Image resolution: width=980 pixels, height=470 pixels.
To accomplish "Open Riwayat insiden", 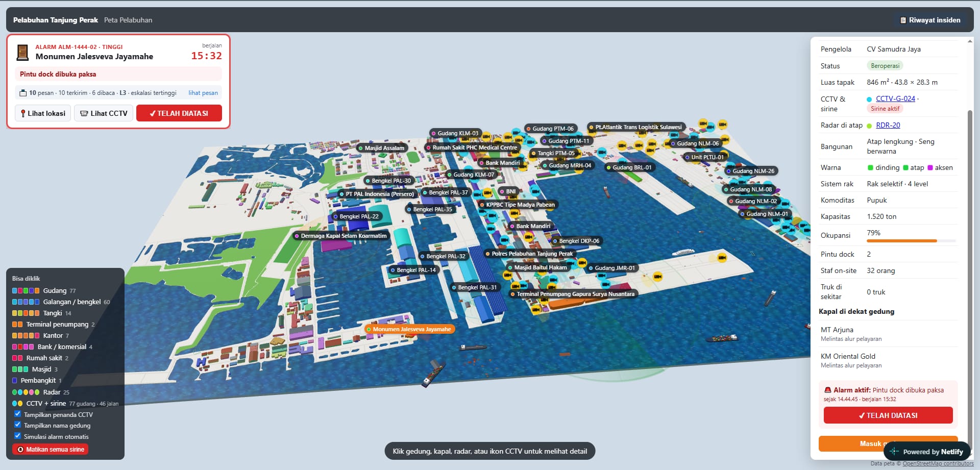I will point(930,20).
